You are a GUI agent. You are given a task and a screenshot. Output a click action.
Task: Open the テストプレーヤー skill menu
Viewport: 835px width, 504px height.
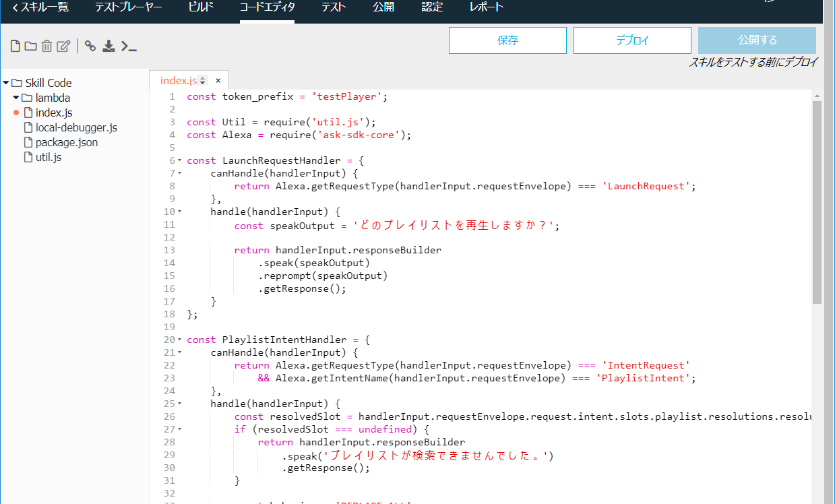click(128, 7)
